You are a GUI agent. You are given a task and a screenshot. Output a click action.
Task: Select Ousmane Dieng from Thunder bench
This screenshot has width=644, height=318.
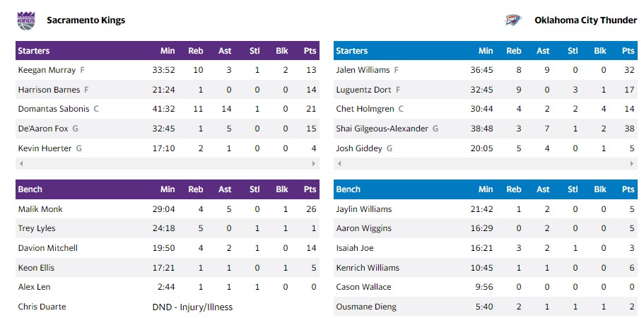(366, 307)
